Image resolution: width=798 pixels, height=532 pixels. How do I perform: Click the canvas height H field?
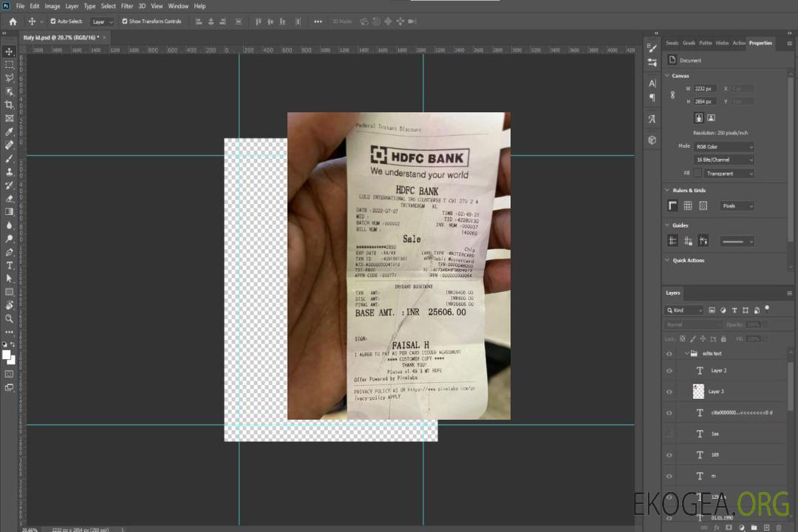click(x=705, y=102)
